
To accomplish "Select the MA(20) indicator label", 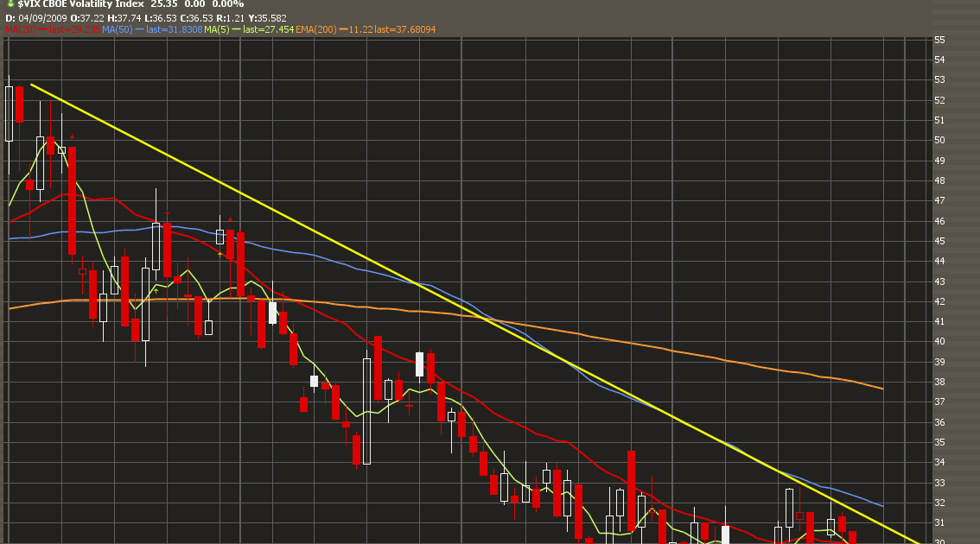I will coord(20,29).
